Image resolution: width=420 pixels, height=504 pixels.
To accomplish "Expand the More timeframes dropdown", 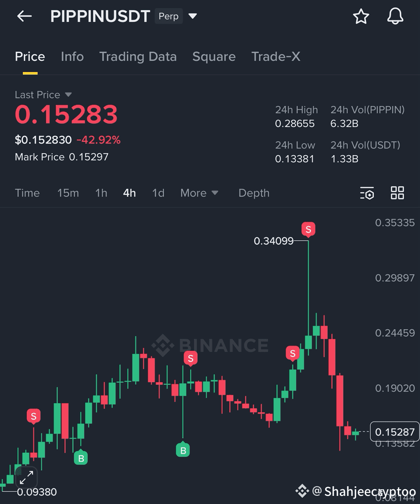I will [x=199, y=193].
